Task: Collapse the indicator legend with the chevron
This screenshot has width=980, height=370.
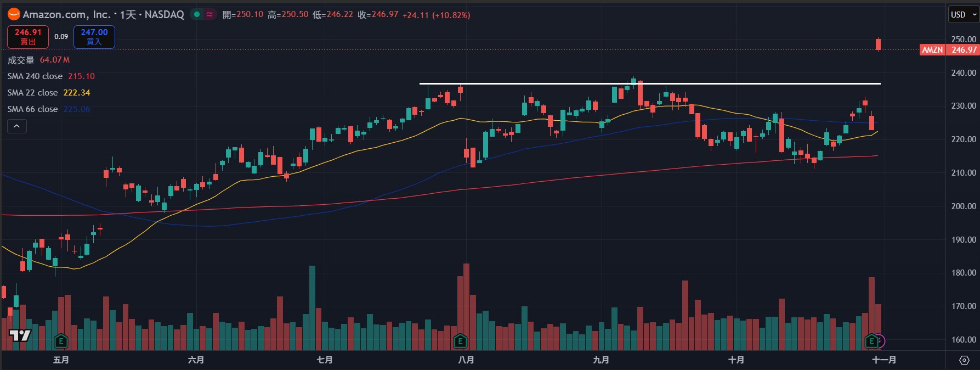Action: (x=17, y=126)
